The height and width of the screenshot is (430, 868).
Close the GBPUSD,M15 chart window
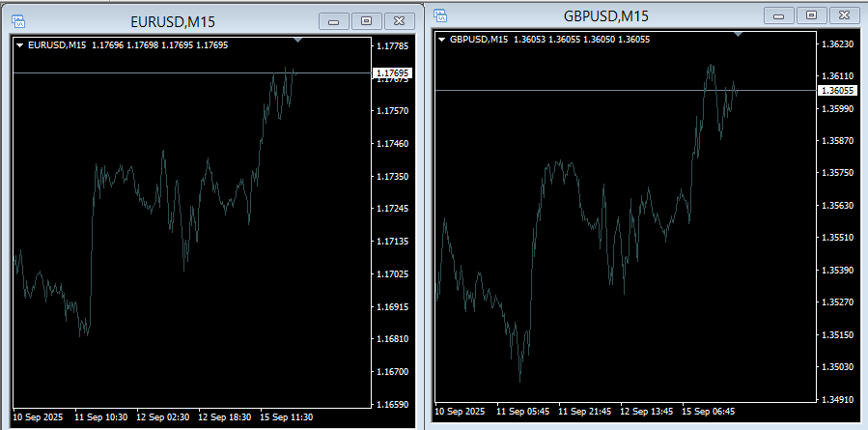[x=844, y=15]
